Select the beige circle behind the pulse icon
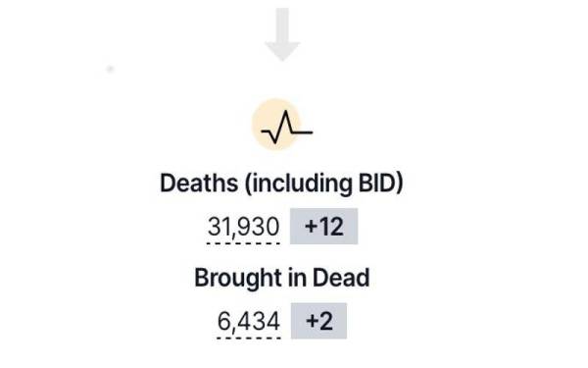Image resolution: width=588 pixels, height=368 pixels. pyautogui.click(x=276, y=124)
